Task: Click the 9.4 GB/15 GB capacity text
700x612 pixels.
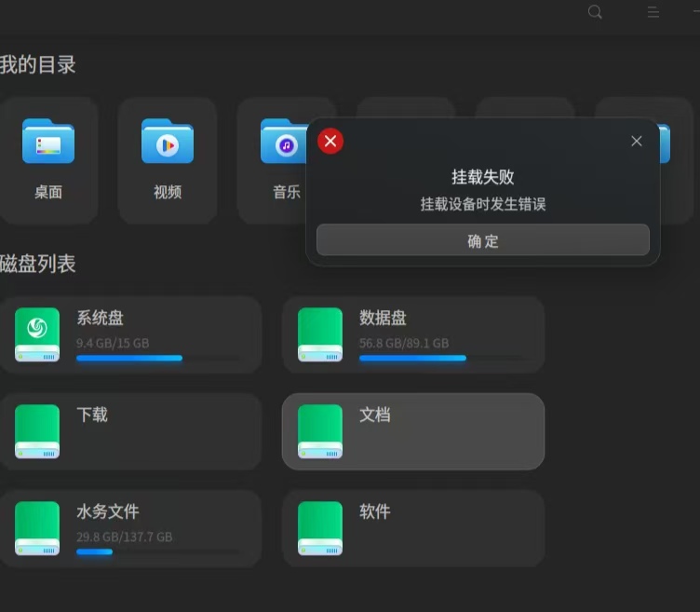Action: tap(113, 343)
